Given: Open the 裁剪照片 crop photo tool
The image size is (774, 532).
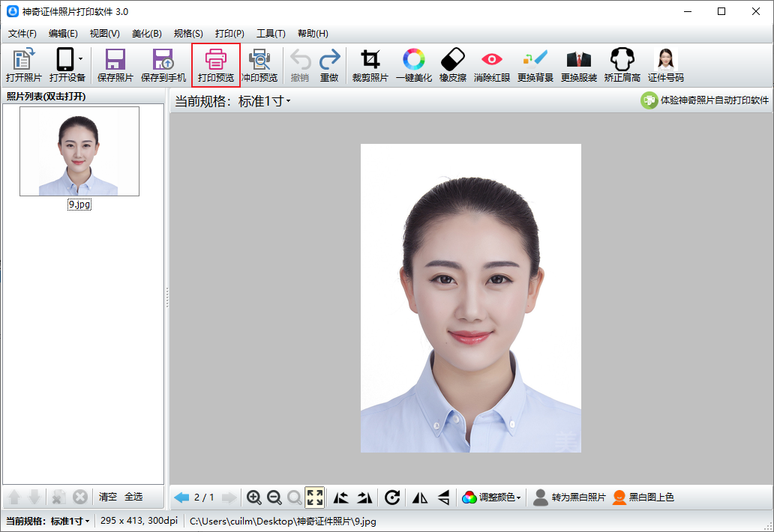Looking at the screenshot, I should pyautogui.click(x=370, y=60).
